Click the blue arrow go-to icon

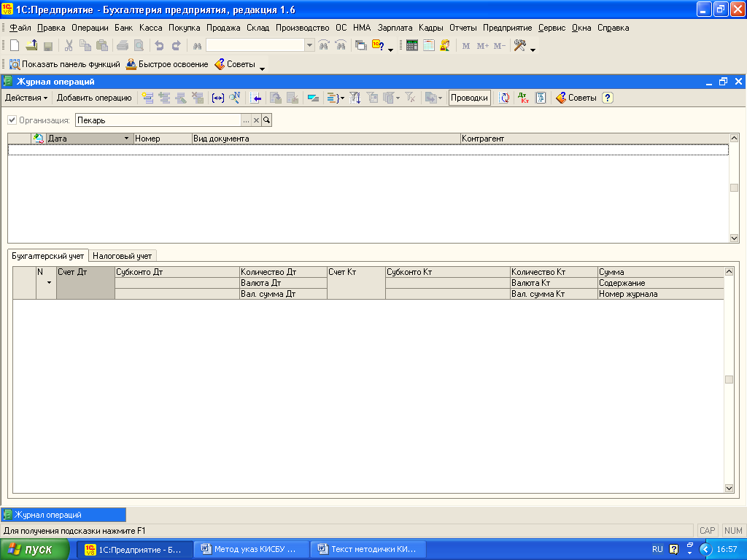click(x=255, y=98)
